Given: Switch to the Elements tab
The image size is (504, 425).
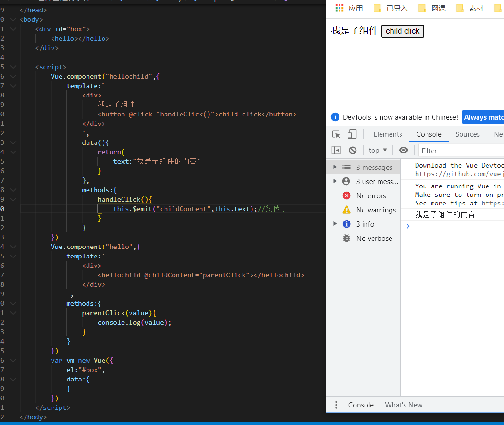Looking at the screenshot, I should 388,134.
